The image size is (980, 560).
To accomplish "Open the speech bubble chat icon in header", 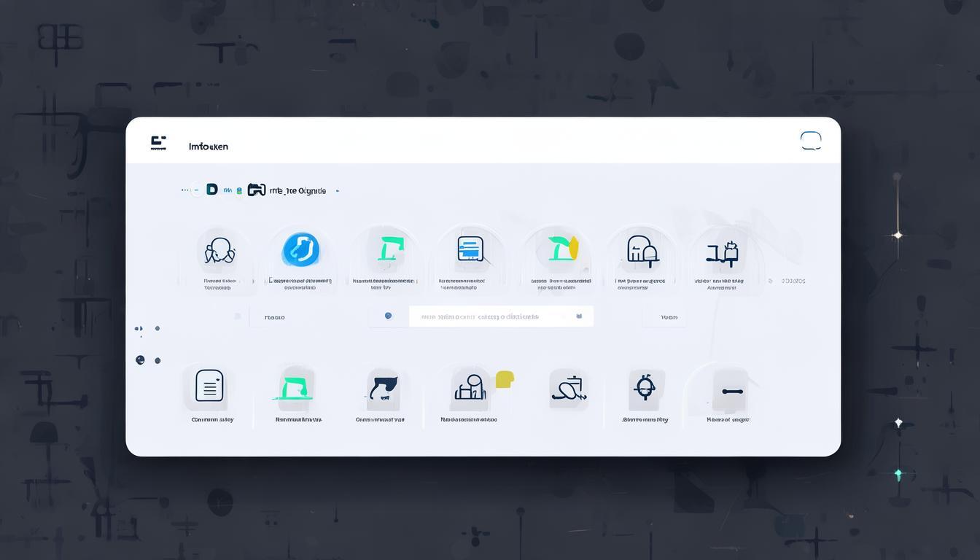I will [x=811, y=141].
